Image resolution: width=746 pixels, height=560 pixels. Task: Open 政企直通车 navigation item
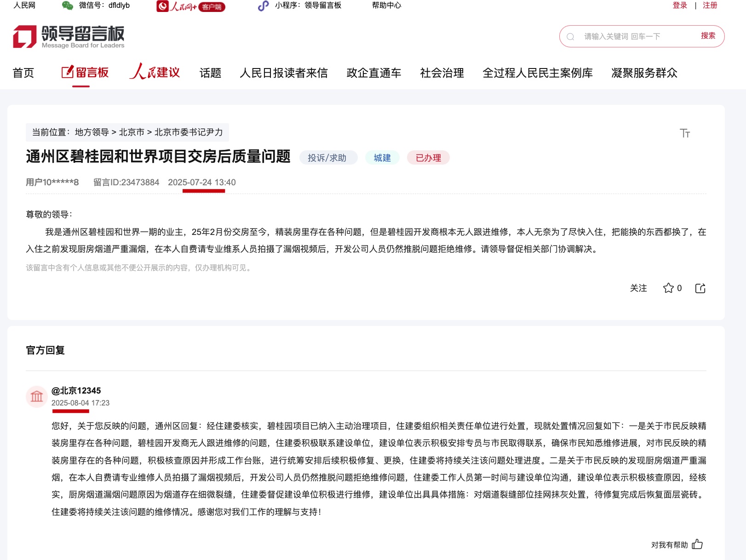pos(374,73)
